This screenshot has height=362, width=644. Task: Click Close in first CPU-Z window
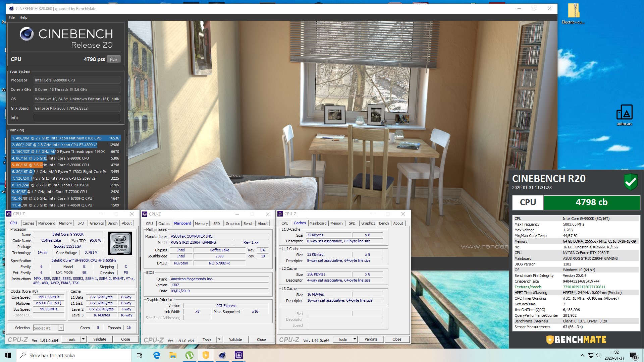pyautogui.click(x=125, y=339)
